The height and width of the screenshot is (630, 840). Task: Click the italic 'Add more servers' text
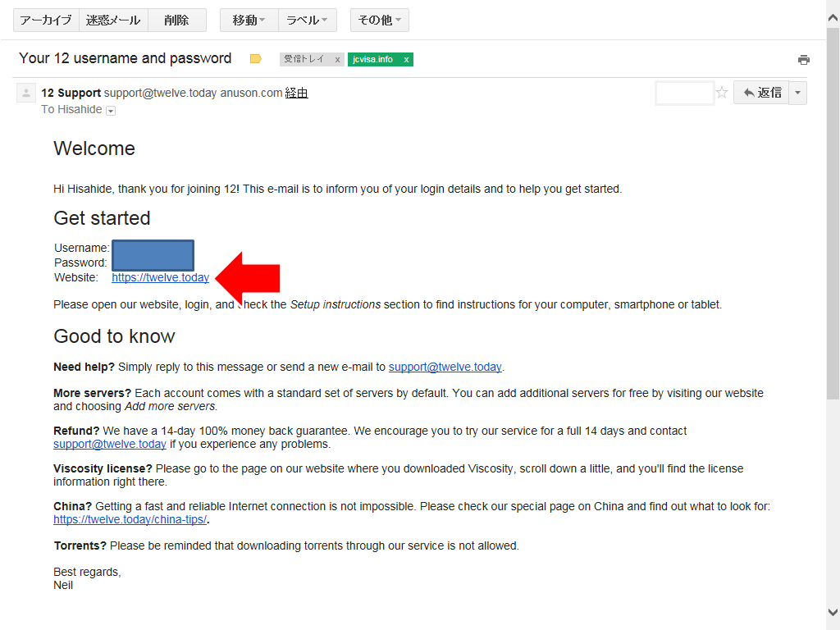click(x=170, y=407)
